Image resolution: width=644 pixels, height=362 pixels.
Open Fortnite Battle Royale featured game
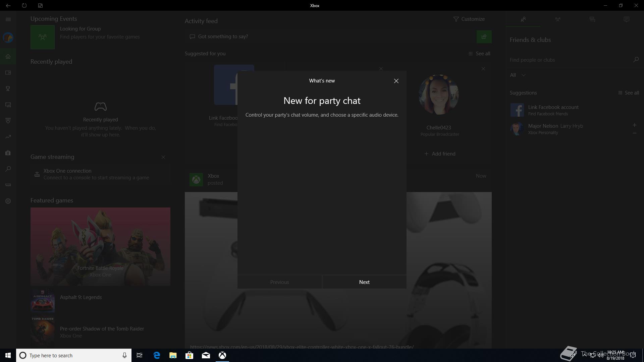pos(100,247)
